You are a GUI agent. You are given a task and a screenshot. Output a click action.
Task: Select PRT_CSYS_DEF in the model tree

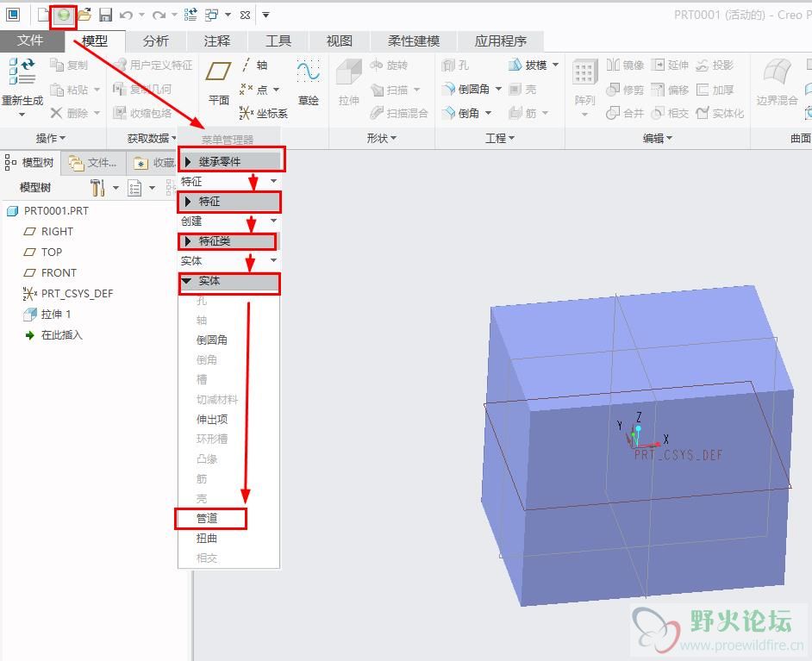coord(68,294)
